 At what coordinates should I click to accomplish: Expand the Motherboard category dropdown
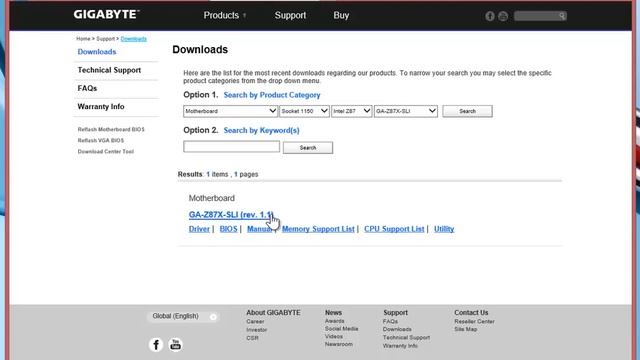pyautogui.click(x=230, y=111)
